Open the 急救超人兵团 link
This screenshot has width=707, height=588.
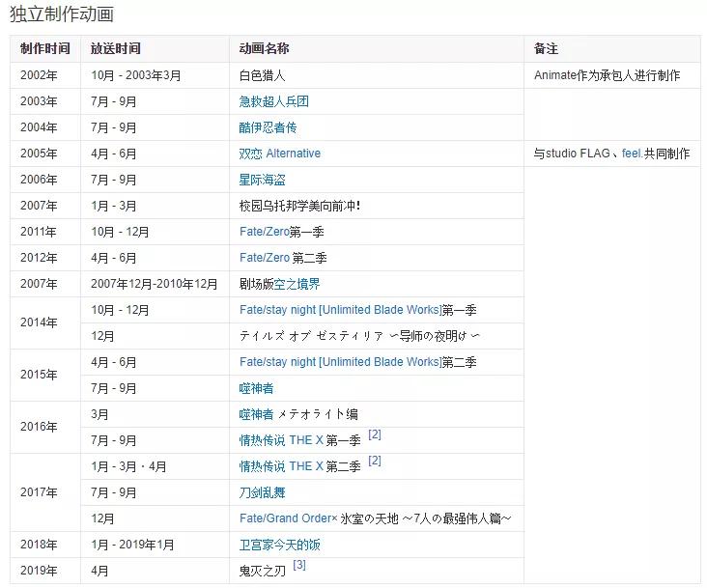tap(273, 101)
